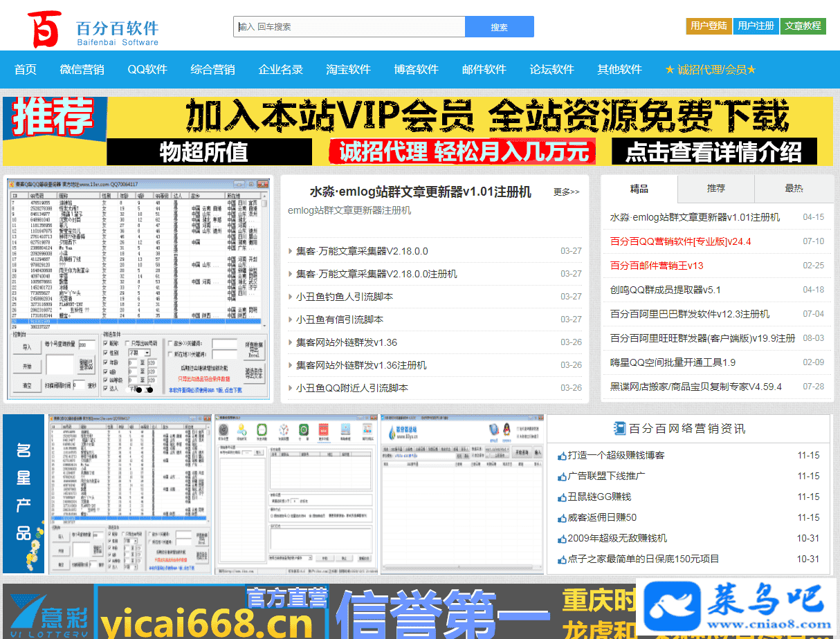This screenshot has width=840, height=639.
Task: Open the large QQ software screenshot thumbnail
Action: tap(138, 289)
